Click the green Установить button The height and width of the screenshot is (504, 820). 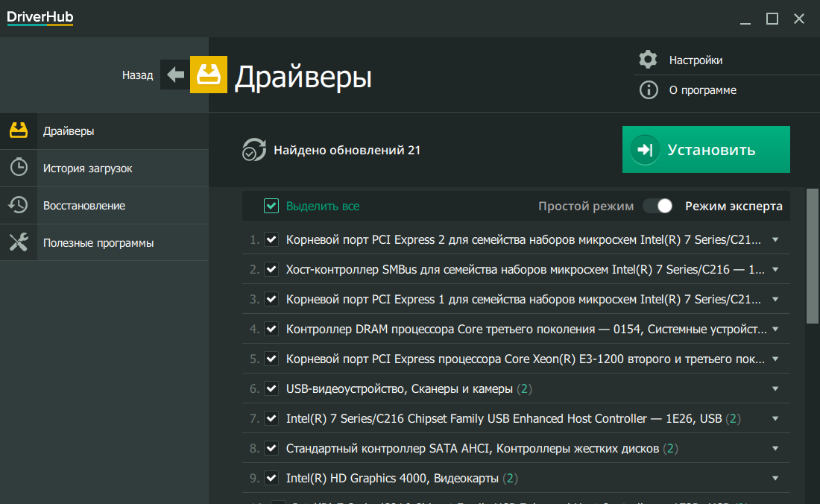click(x=706, y=150)
